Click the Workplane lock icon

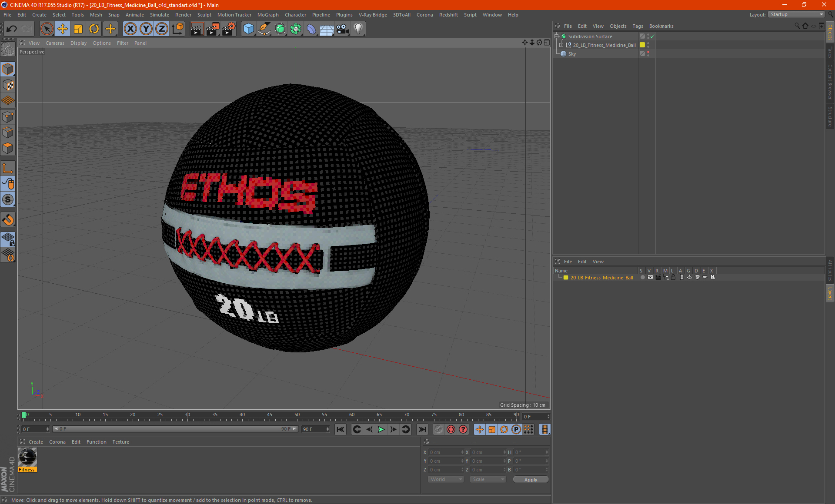8,239
